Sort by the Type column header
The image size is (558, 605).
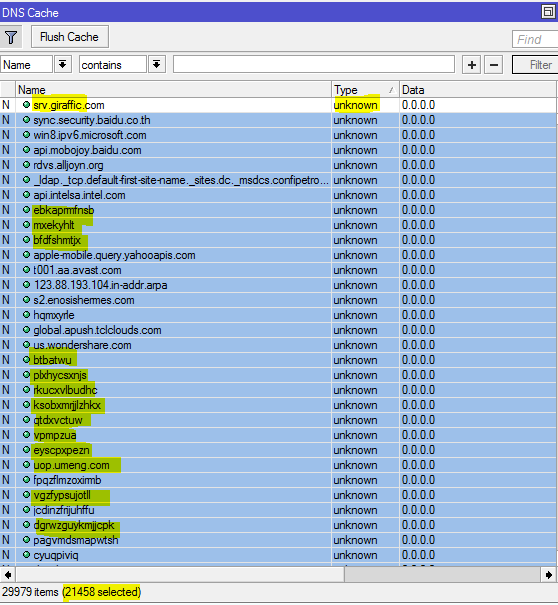[x=365, y=90]
